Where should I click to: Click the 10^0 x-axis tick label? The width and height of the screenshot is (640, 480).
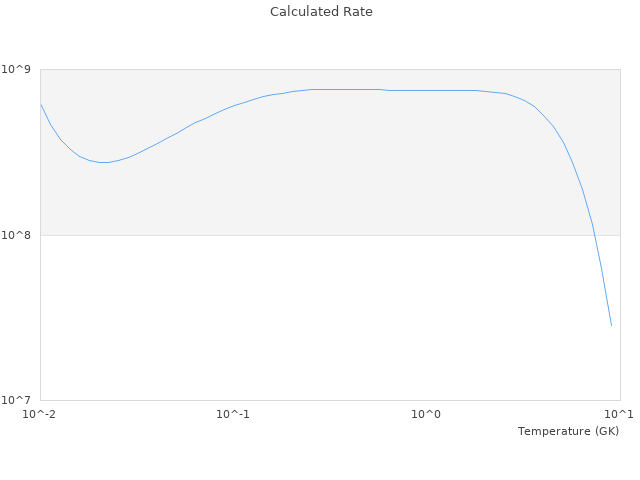pyautogui.click(x=427, y=414)
